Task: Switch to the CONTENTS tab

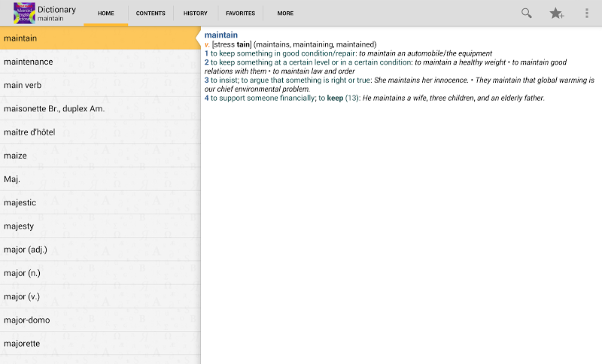Action: [150, 13]
